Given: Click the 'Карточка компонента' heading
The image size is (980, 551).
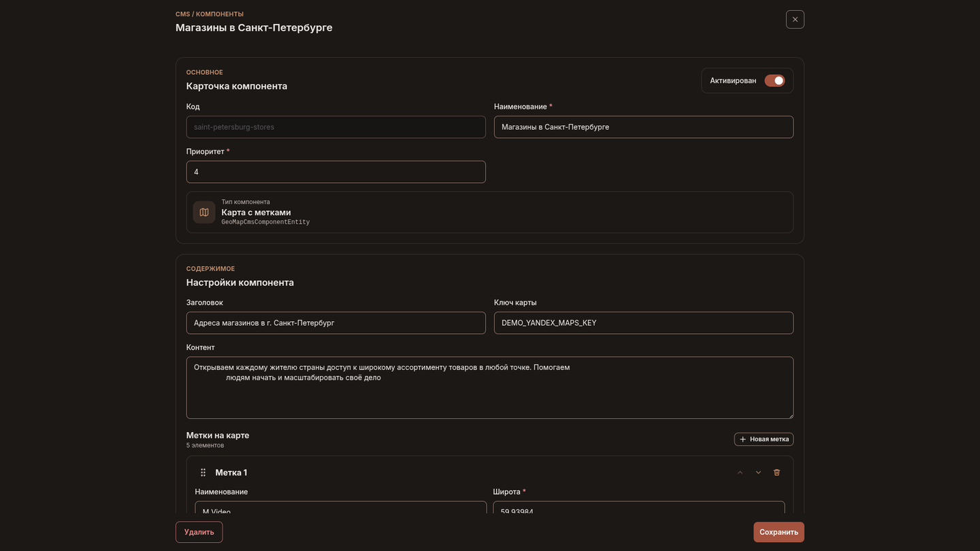Looking at the screenshot, I should coord(237,86).
